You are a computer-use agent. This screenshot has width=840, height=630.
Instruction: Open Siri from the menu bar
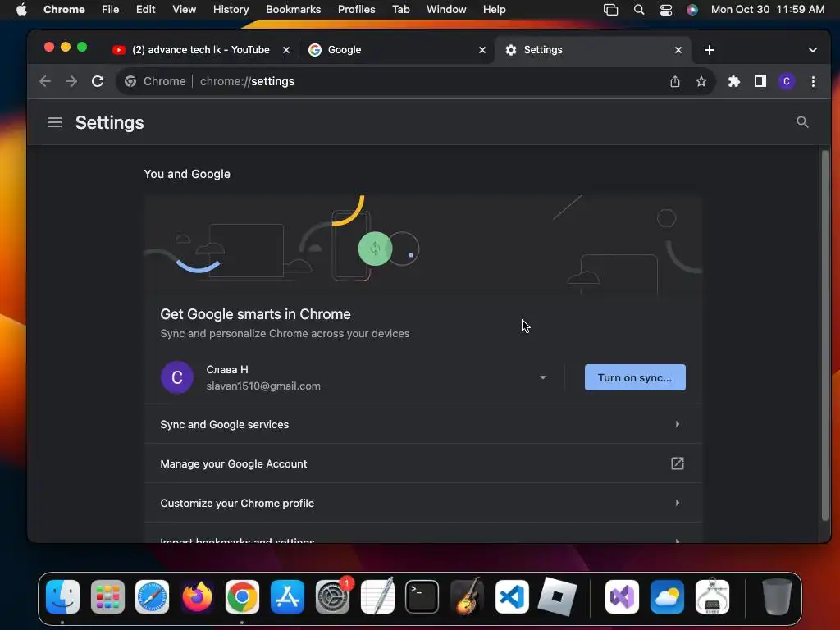click(x=692, y=10)
